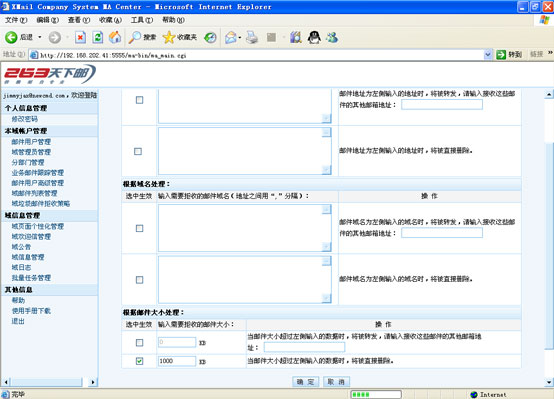Open the Back button history dropdown arrow

40,37
